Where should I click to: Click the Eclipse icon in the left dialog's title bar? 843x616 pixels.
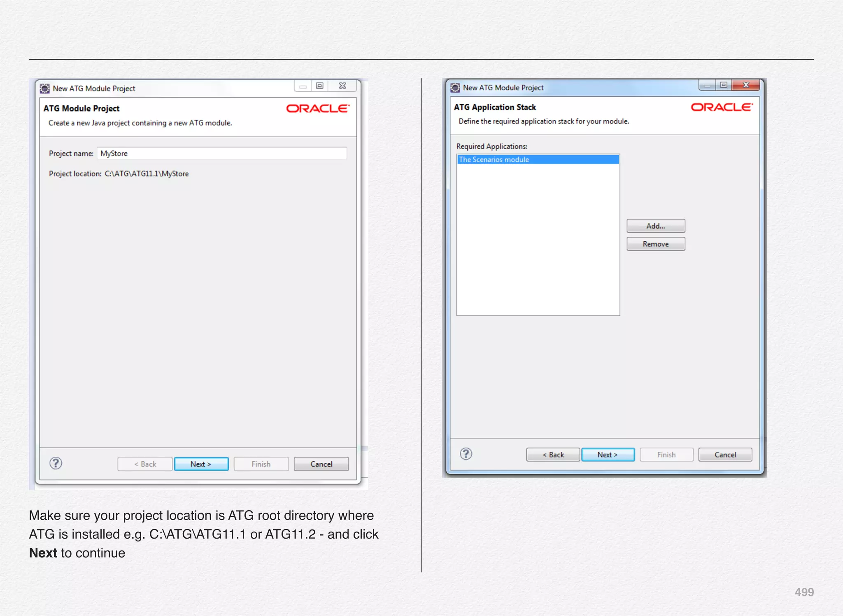point(44,89)
